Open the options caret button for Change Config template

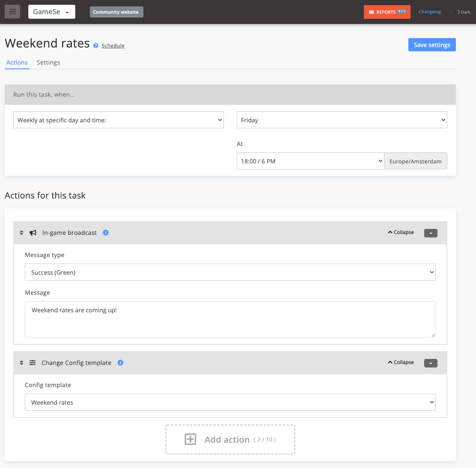click(431, 363)
